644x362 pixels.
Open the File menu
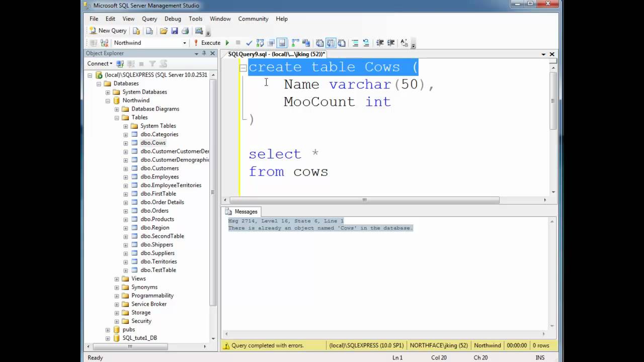coord(94,19)
